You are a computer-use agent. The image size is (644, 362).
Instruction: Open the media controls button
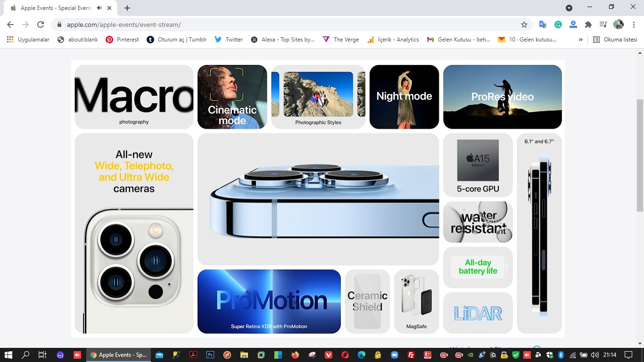[603, 25]
